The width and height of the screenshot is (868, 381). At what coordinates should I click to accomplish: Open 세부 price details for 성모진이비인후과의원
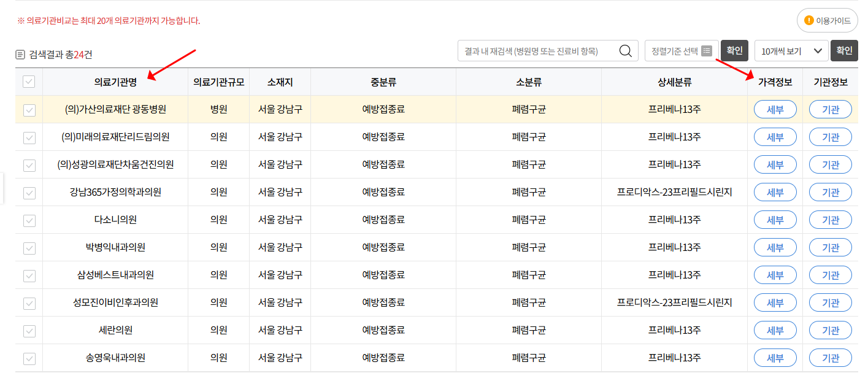[x=775, y=302]
